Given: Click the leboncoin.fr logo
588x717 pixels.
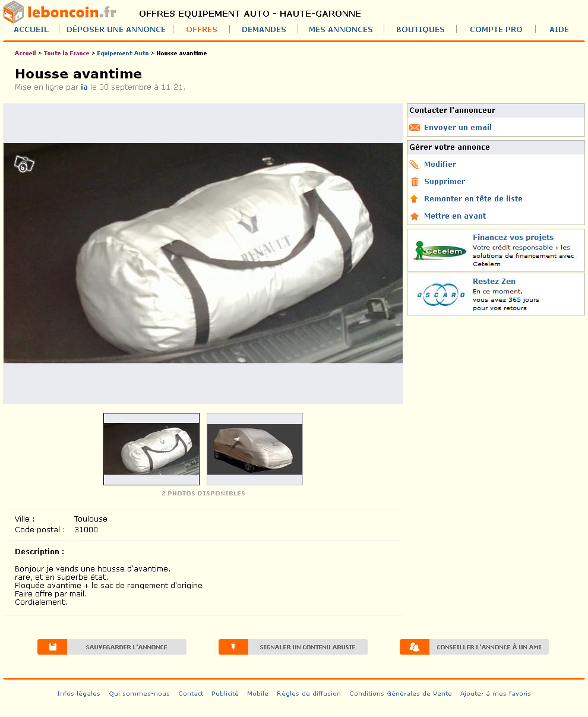Looking at the screenshot, I should (60, 12).
